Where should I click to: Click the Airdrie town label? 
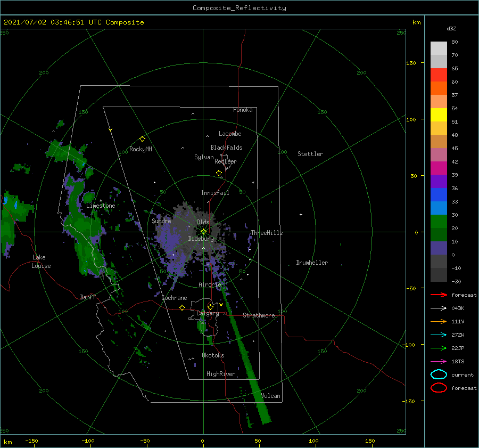click(210, 284)
